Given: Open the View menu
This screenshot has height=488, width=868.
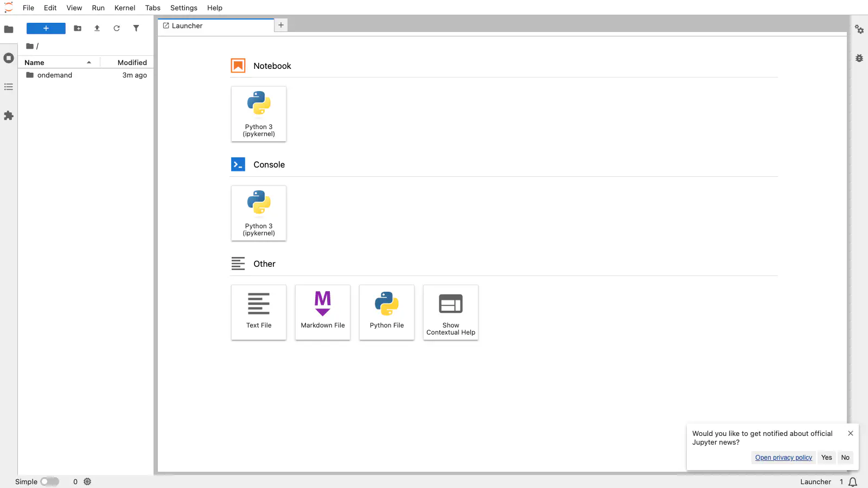Looking at the screenshot, I should pos(74,8).
